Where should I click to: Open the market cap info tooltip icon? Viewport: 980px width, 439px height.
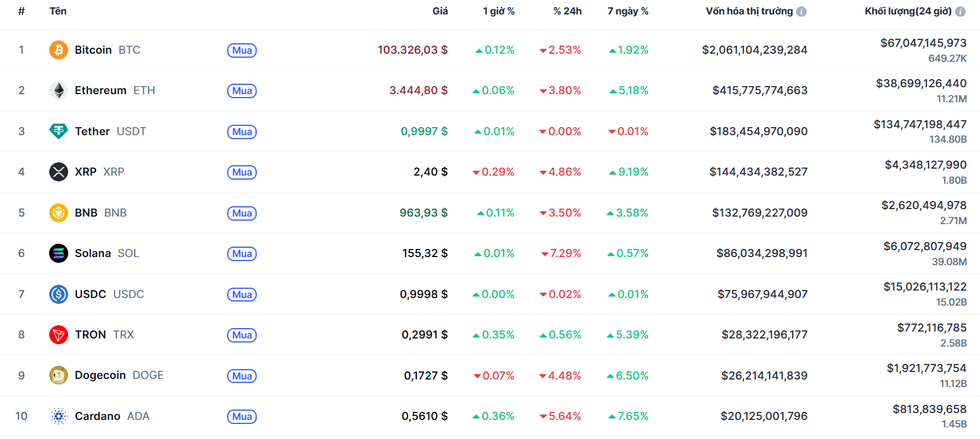click(801, 12)
